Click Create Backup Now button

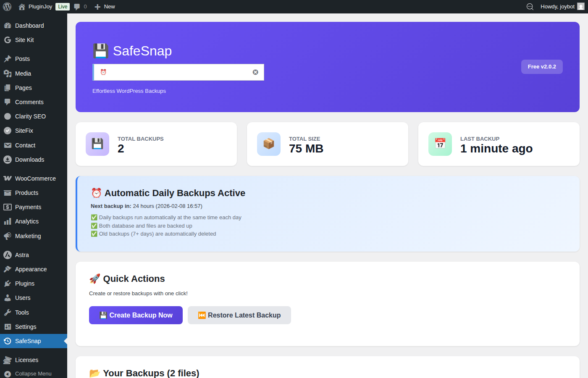point(136,315)
